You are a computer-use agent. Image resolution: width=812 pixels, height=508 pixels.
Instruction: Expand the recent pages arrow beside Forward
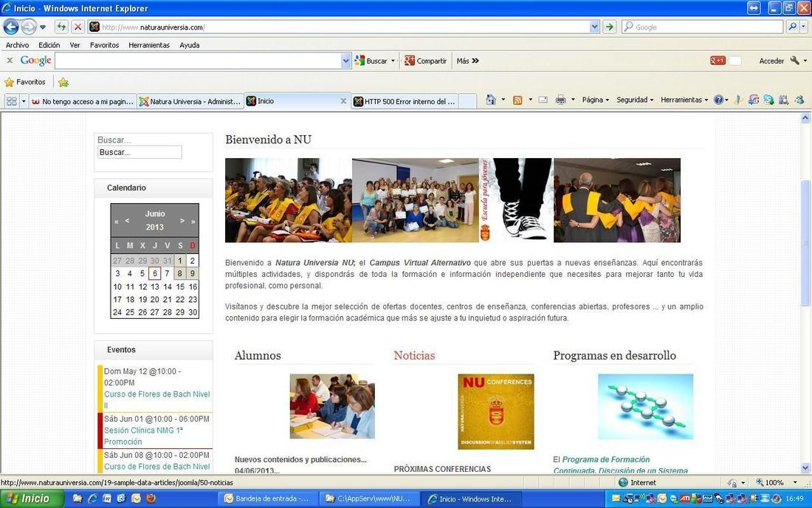tap(43, 27)
